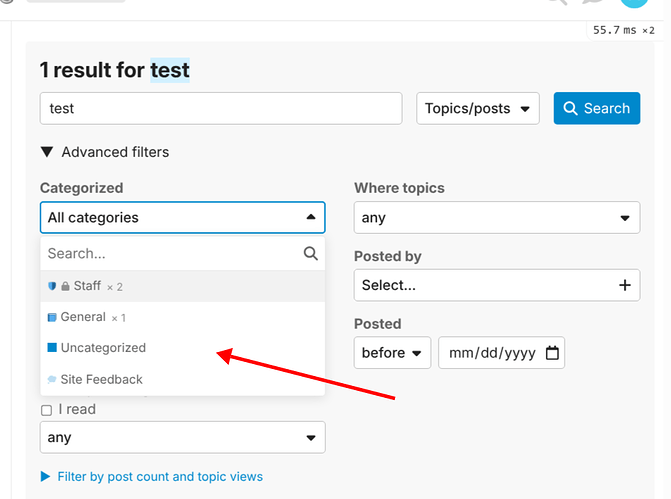The width and height of the screenshot is (671, 499).
Task: Click the Categorized label
Action: 82,188
